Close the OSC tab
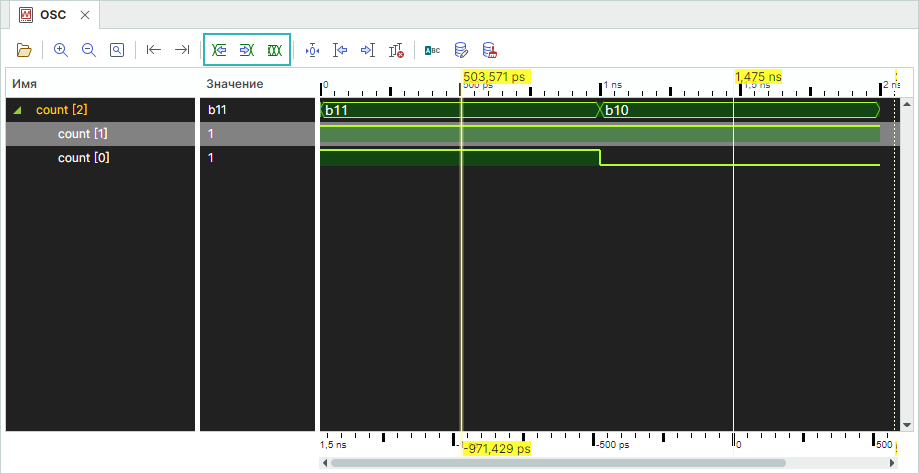 tap(85, 15)
